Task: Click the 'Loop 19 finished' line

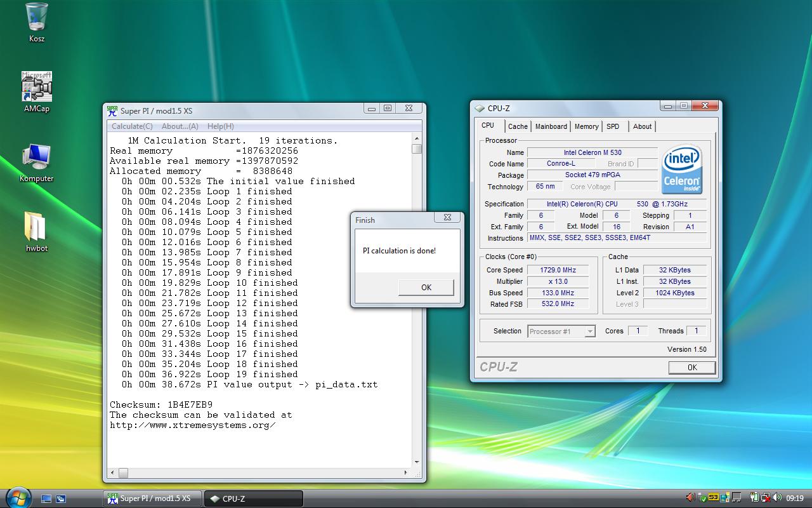Action: tap(210, 374)
